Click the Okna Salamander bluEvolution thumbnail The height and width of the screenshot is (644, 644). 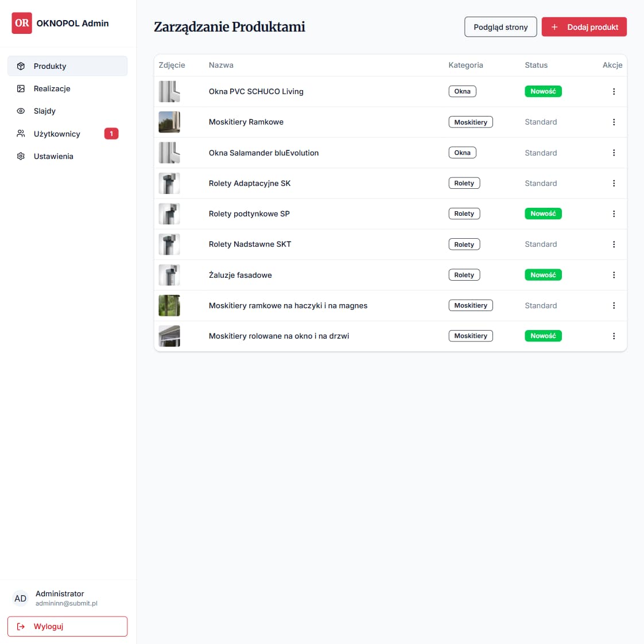coord(169,153)
